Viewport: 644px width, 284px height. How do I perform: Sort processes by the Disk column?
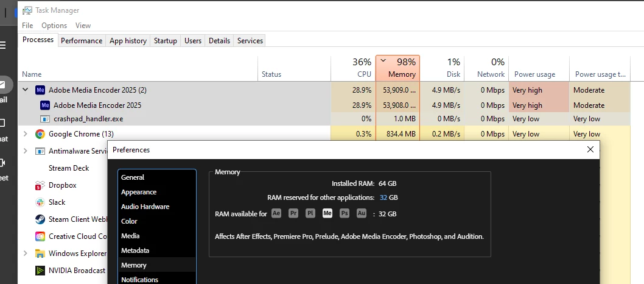coord(453,74)
